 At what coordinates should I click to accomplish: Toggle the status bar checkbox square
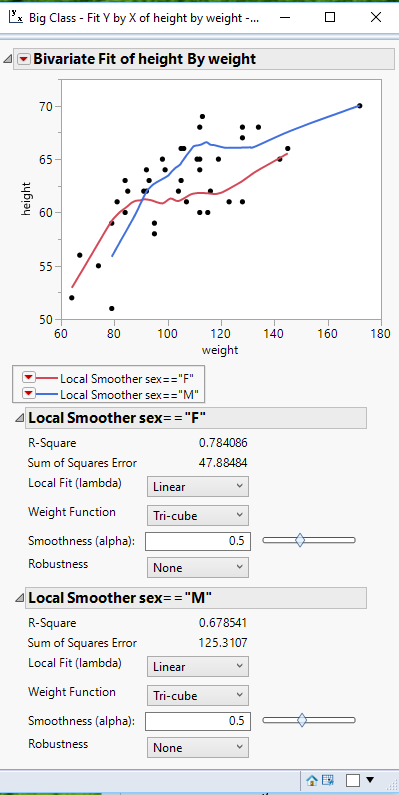coord(353,780)
